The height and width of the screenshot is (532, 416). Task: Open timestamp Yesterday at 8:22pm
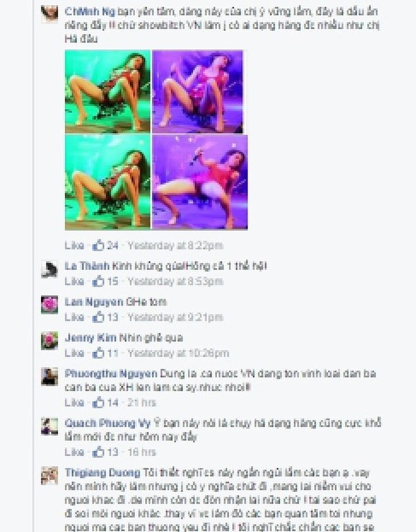(x=175, y=245)
